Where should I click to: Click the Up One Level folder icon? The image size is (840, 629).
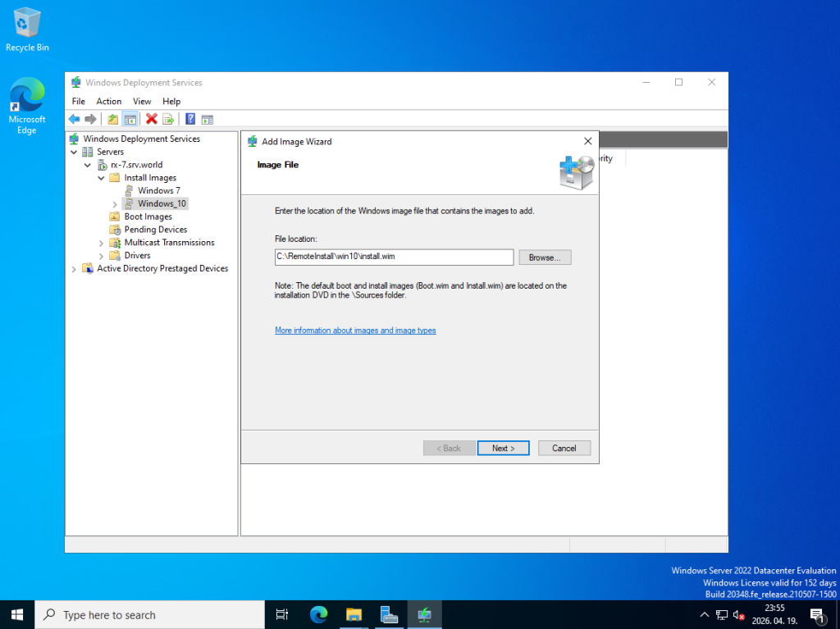tap(113, 119)
